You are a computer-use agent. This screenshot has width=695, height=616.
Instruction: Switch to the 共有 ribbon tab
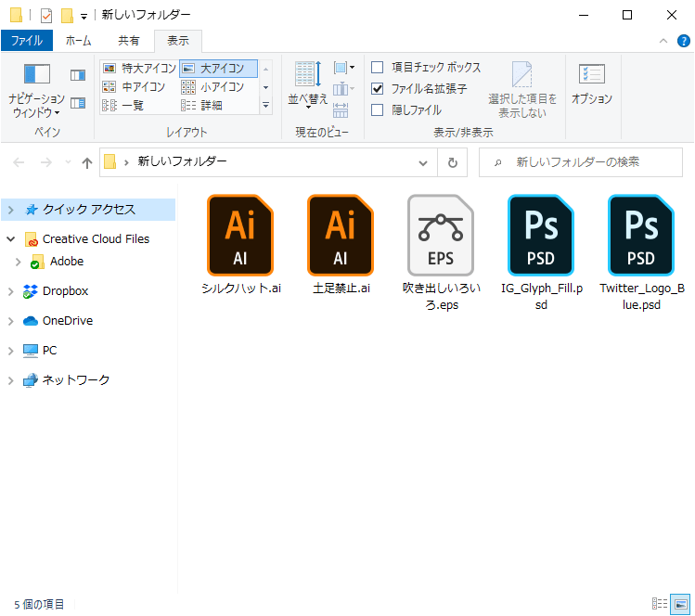[x=129, y=41]
